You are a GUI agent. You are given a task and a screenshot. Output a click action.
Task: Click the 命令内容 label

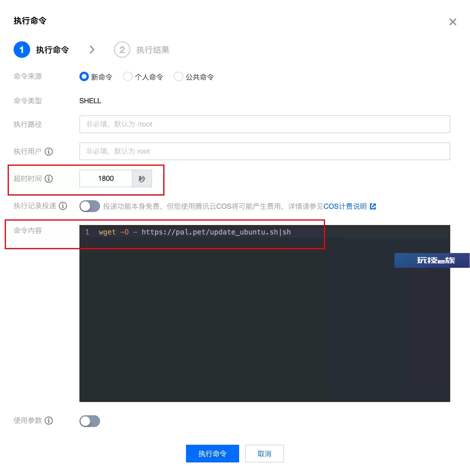[x=28, y=231]
